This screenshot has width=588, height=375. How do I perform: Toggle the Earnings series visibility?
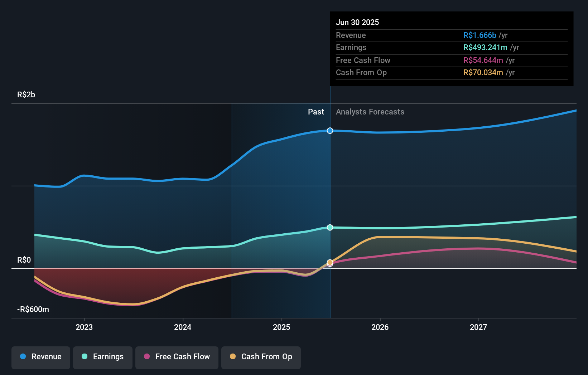tap(102, 357)
